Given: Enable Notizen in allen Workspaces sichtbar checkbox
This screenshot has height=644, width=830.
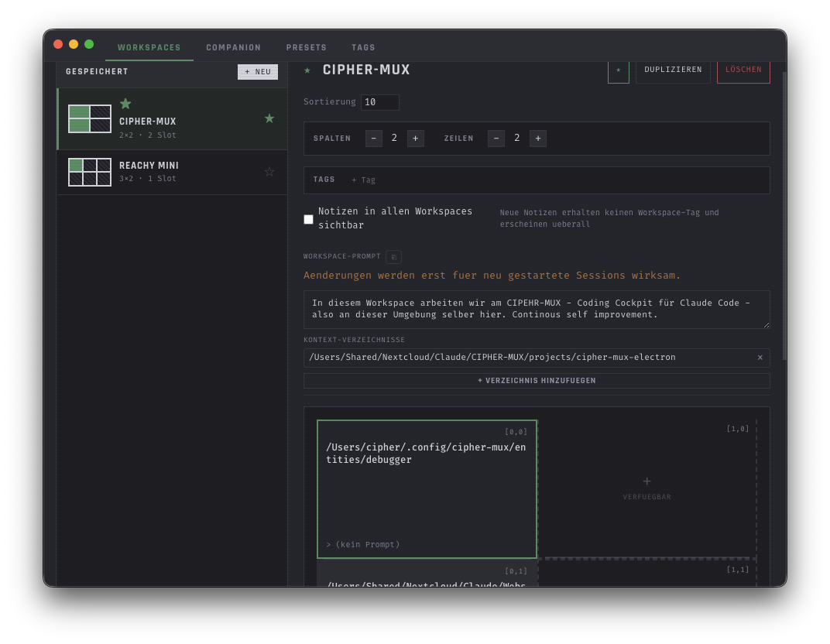Looking at the screenshot, I should click(309, 219).
